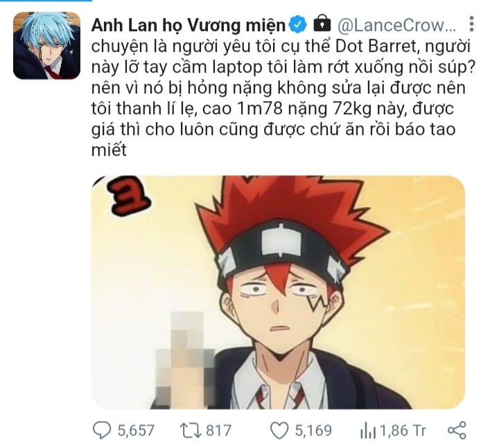This screenshot has width=499, height=448.
Task: Share the tweet via the share icon
Action: click(457, 430)
